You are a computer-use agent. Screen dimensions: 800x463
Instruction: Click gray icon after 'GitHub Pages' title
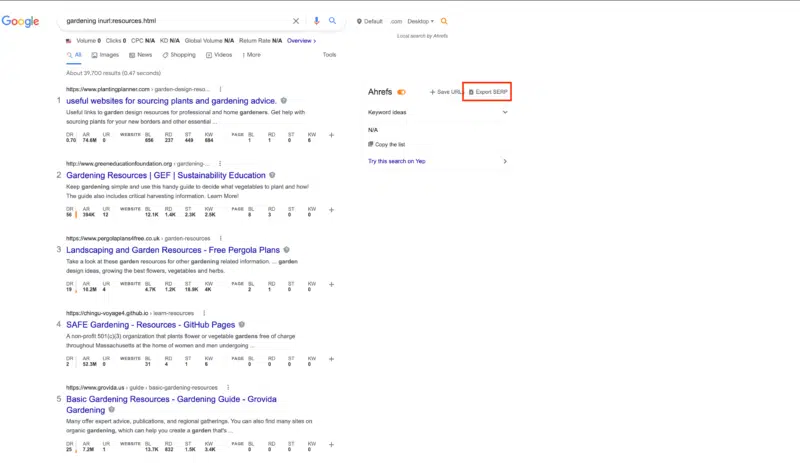click(242, 324)
